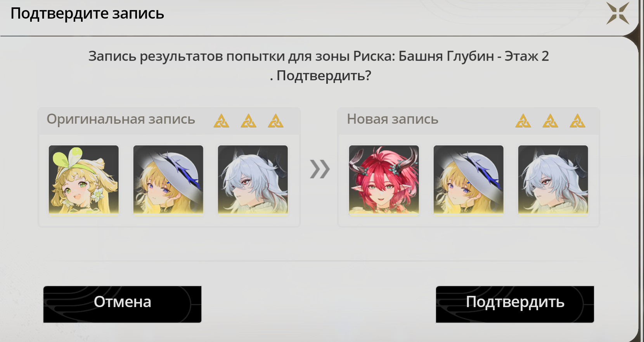
Task: Confirm with the Подтвердить button
Action: [x=515, y=304]
